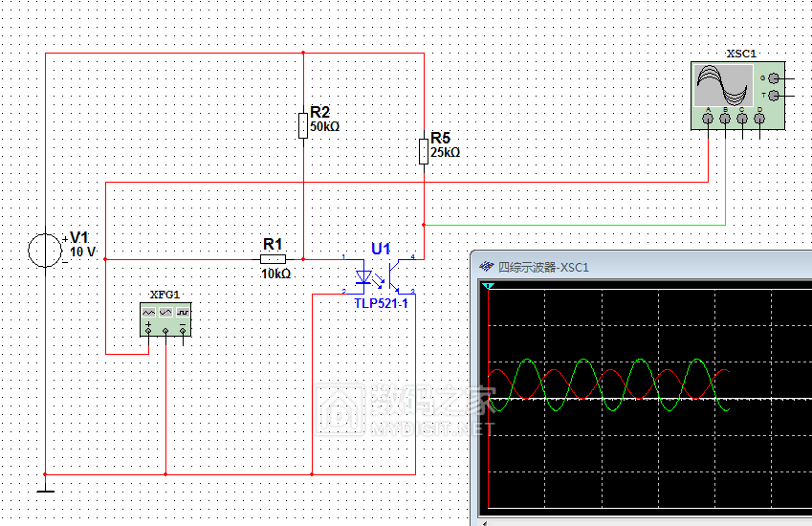Image resolution: width=812 pixels, height=526 pixels.
Task: Click the G terminal on XSC1
Action: pyautogui.click(x=773, y=78)
